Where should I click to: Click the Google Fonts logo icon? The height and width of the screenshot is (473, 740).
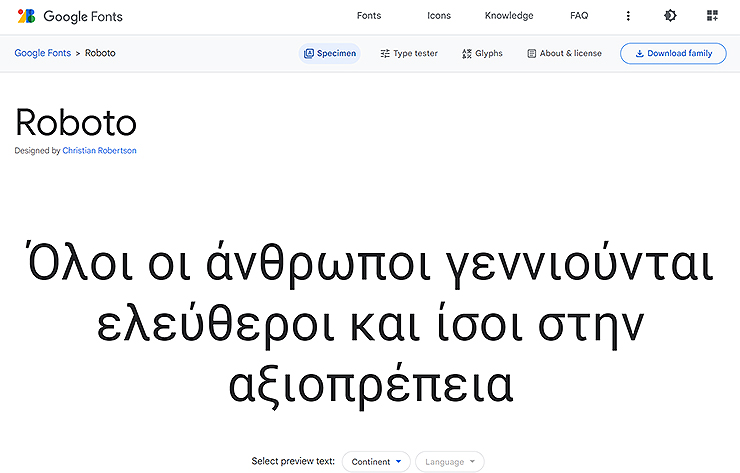(x=26, y=16)
